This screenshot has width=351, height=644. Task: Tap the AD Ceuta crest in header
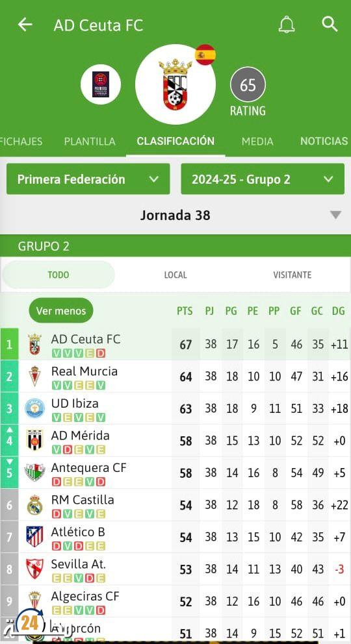coord(175,84)
